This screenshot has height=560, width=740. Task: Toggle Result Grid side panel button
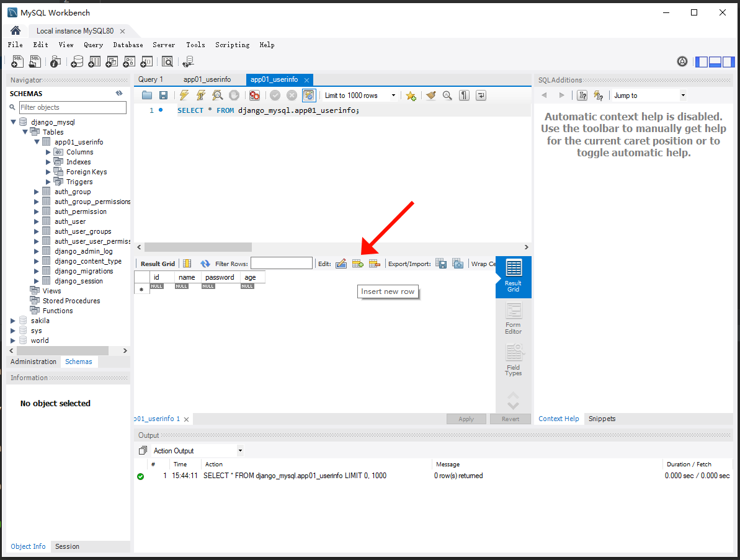click(x=514, y=277)
